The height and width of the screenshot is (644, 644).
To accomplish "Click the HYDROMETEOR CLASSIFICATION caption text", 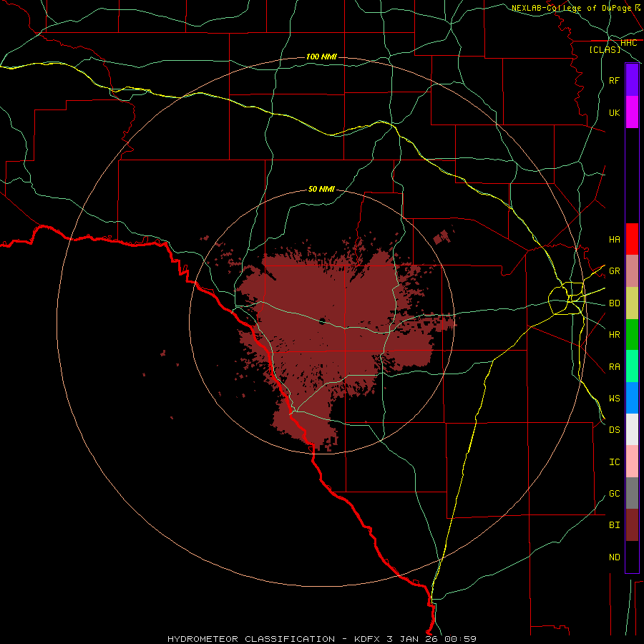I will coord(251,639).
